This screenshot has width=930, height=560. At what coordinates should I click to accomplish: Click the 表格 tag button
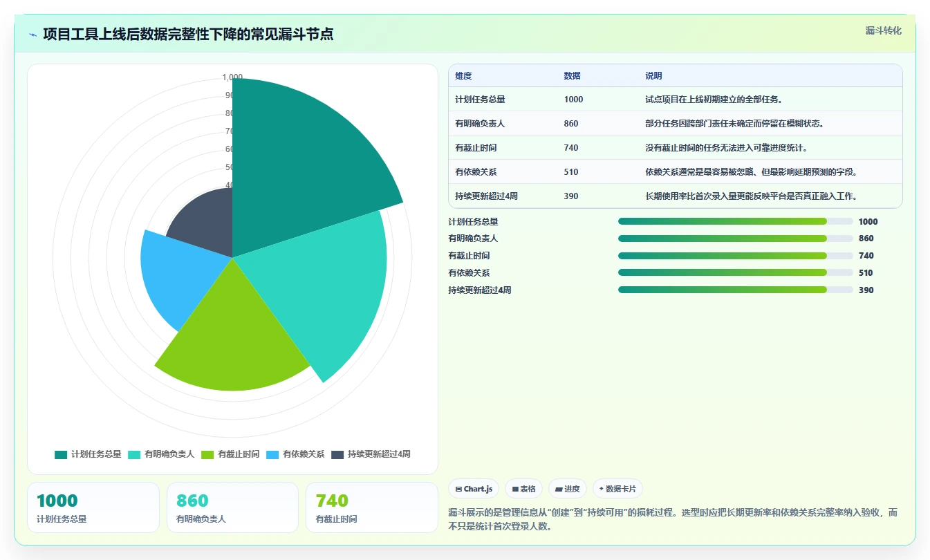[524, 489]
